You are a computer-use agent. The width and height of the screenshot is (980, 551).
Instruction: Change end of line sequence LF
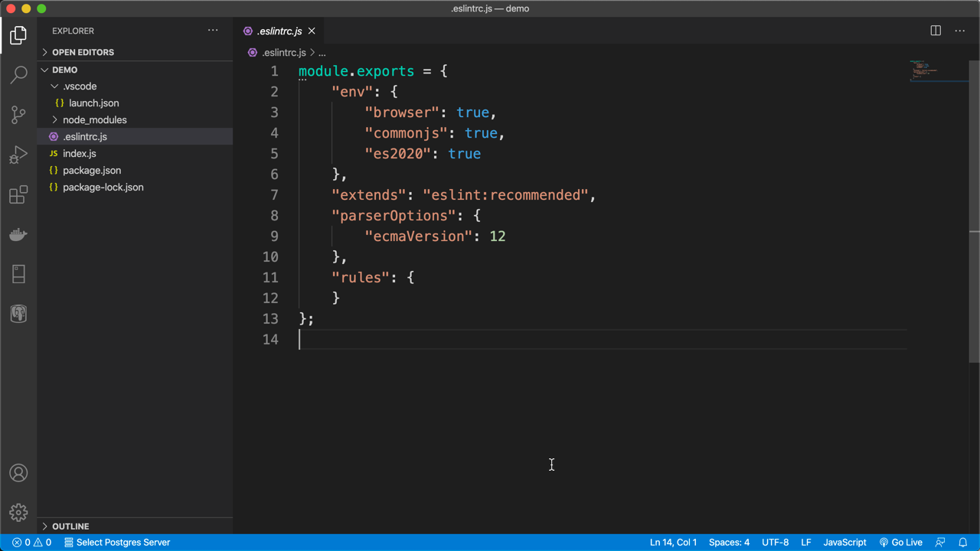pos(806,542)
